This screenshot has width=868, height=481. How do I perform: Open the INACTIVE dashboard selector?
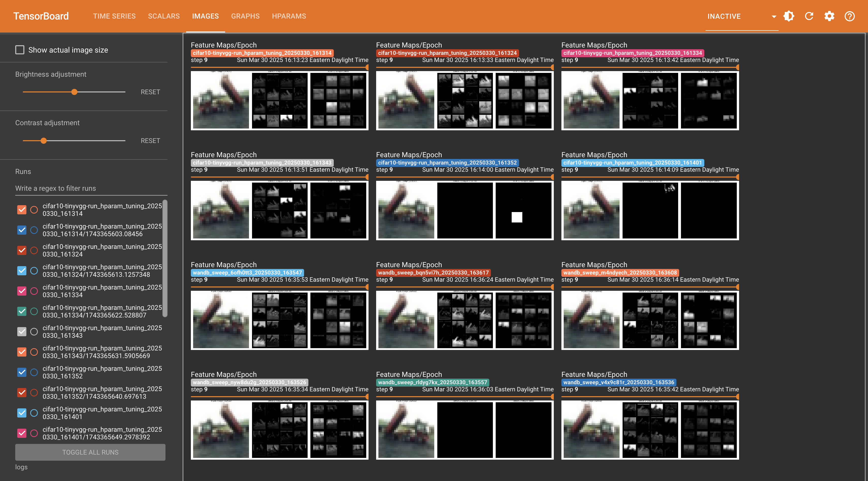coord(724,16)
